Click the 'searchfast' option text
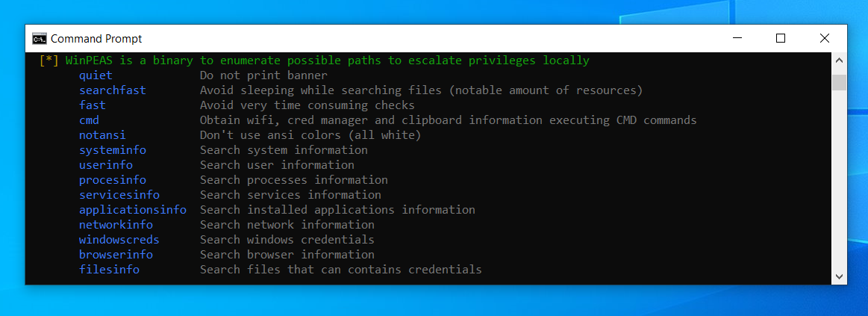 click(x=113, y=90)
